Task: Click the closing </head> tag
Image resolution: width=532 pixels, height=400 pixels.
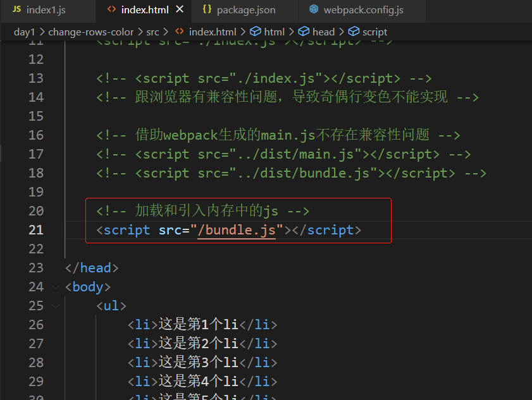Action: point(92,268)
